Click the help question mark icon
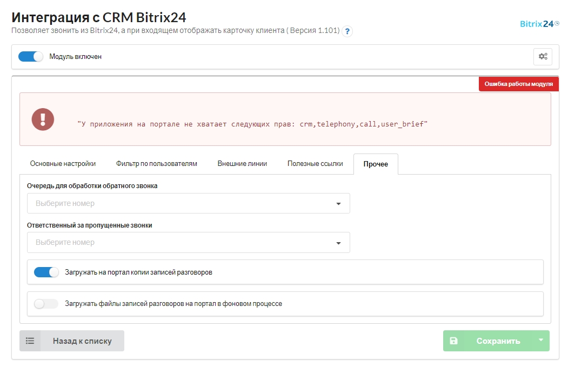The width and height of the screenshot is (588, 380). pyautogui.click(x=347, y=31)
